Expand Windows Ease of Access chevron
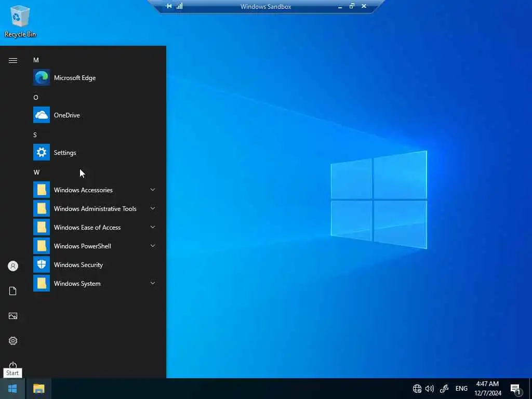532x399 pixels. [153, 227]
